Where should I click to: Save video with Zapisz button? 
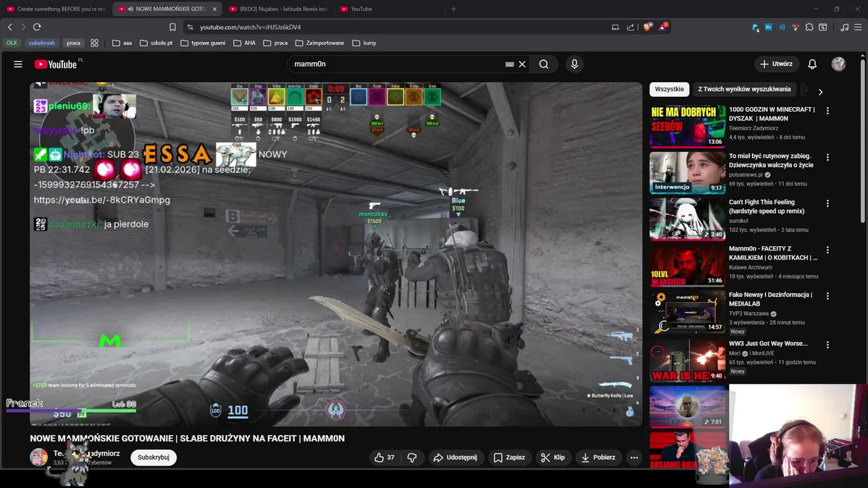pyautogui.click(x=509, y=457)
